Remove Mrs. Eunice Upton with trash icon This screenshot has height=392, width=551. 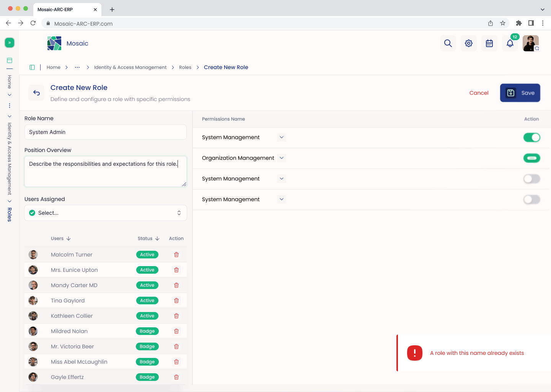point(176,270)
